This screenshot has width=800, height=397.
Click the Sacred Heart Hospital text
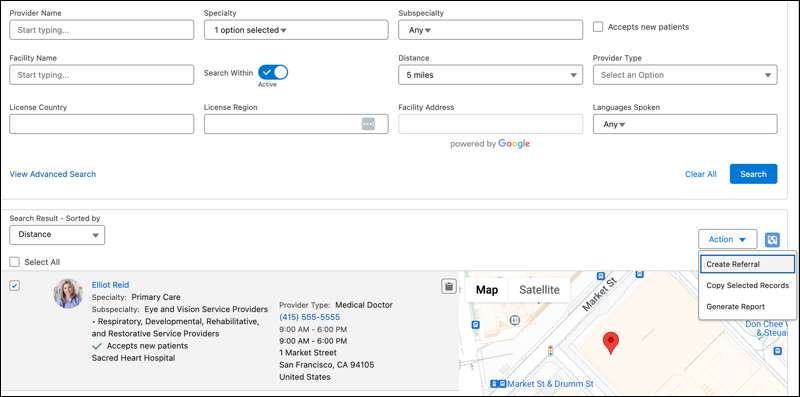[x=133, y=358]
